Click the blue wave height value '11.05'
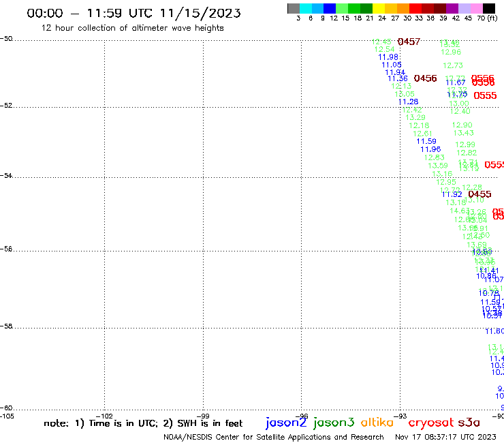The image size is (504, 443). pyautogui.click(x=392, y=65)
